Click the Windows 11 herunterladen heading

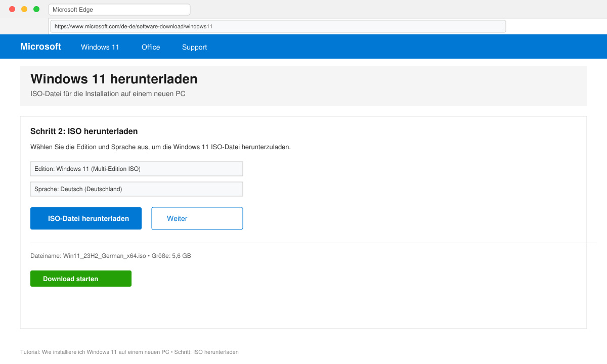click(x=114, y=79)
